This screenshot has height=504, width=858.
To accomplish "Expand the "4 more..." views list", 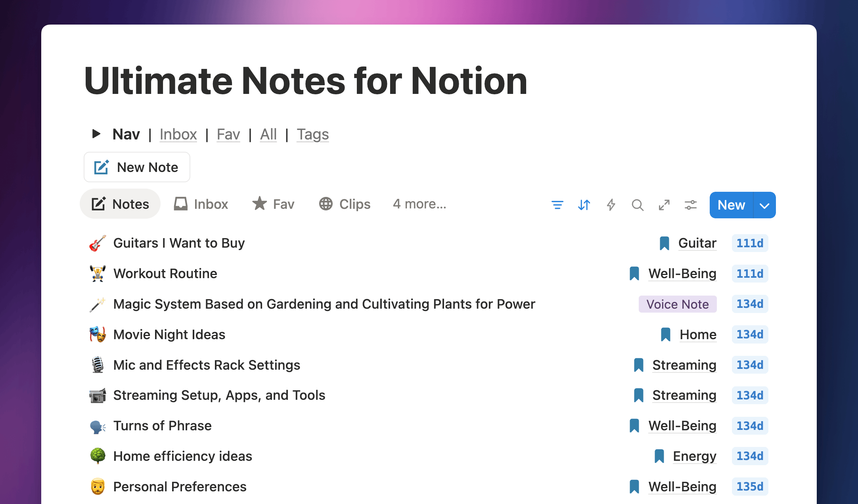I will (x=419, y=204).
